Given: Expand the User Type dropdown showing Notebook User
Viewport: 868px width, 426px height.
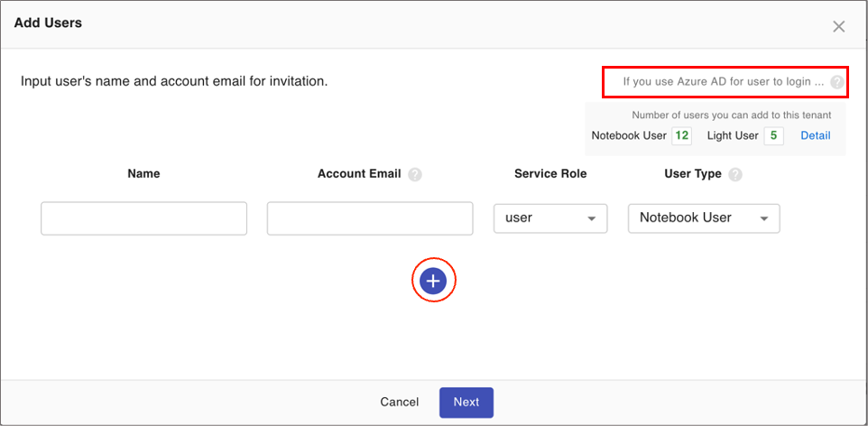Looking at the screenshot, I should tap(703, 218).
